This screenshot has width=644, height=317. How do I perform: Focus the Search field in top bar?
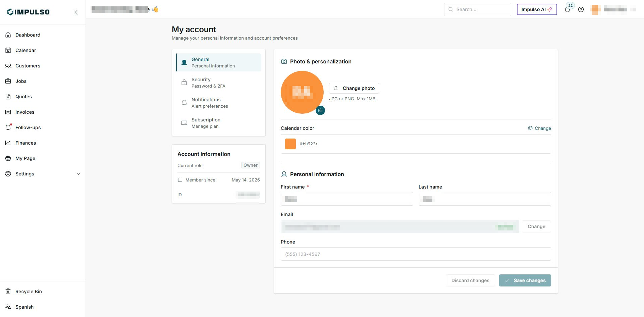point(478,9)
